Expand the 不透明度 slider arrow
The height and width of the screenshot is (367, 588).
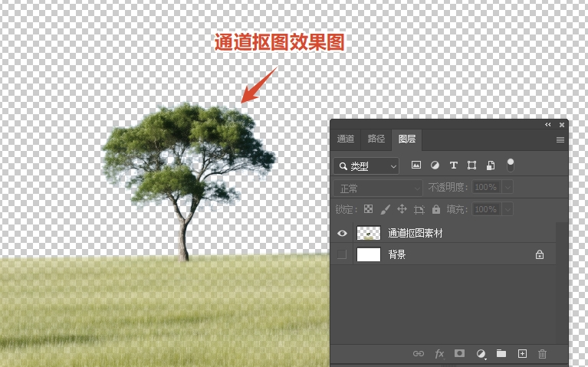(x=508, y=187)
